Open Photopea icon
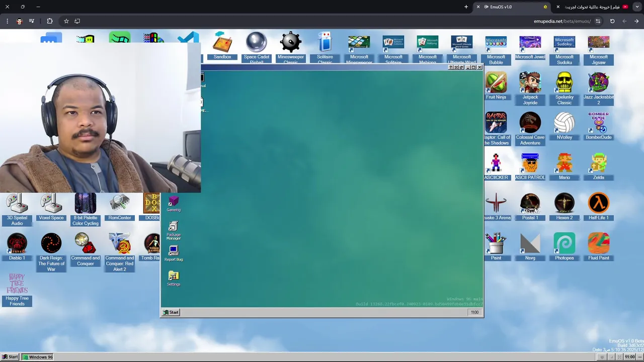The image size is (644, 362). 565,246
